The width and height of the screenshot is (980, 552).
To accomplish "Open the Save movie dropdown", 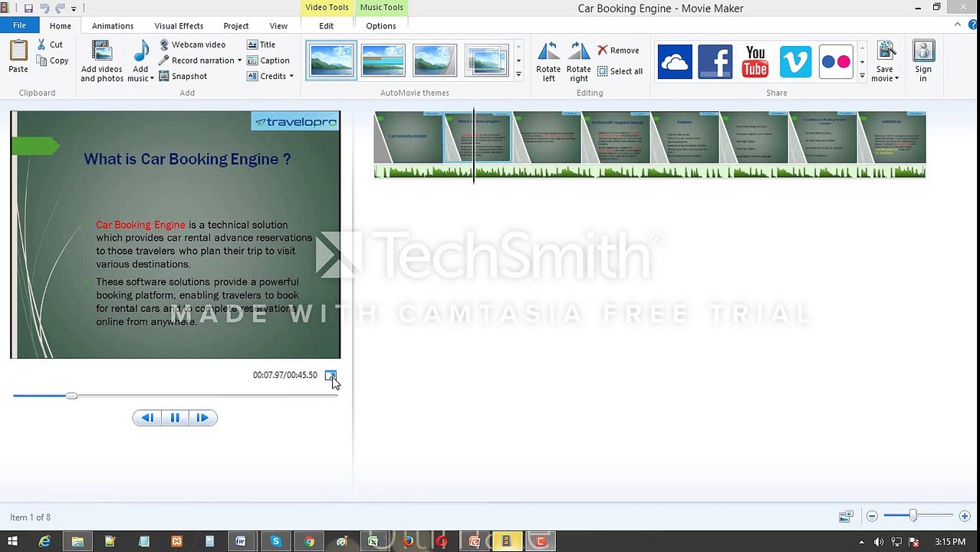I will (x=885, y=74).
